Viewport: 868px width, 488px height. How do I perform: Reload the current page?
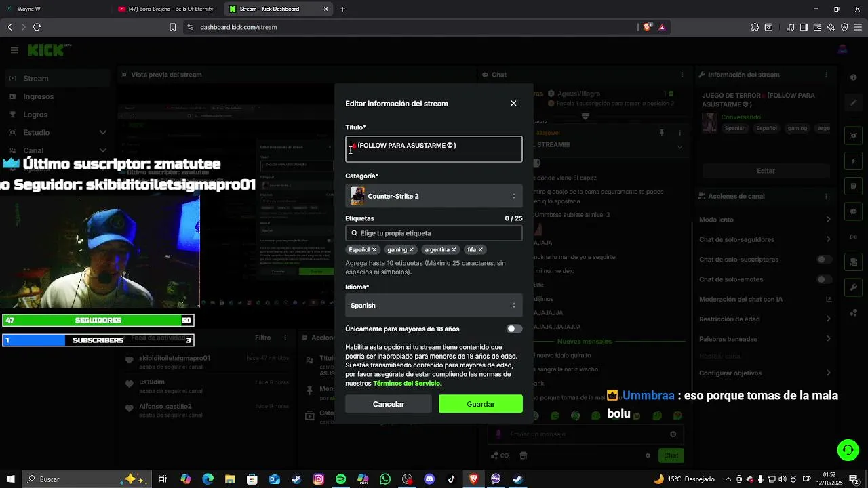[37, 27]
